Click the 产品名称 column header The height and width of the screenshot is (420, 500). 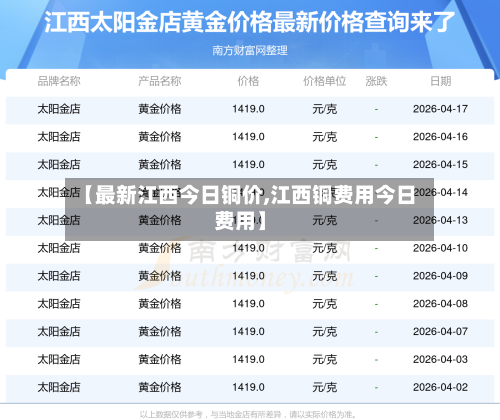pos(160,81)
